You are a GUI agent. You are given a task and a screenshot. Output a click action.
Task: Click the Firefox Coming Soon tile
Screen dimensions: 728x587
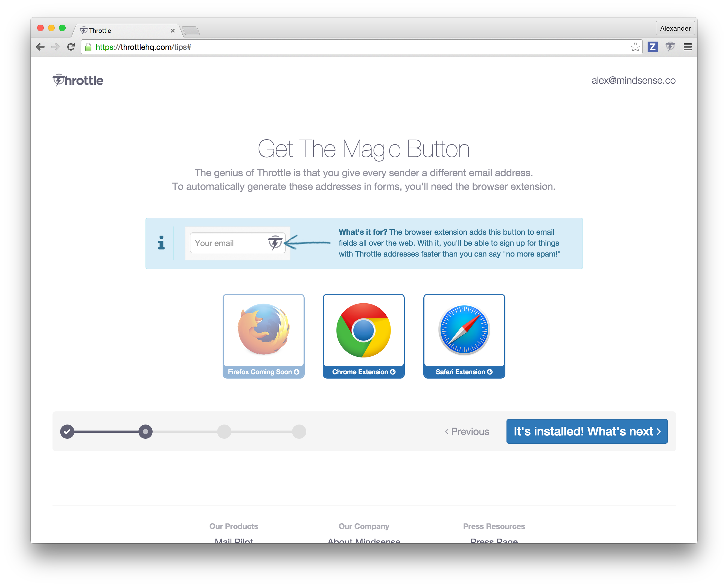[263, 336]
